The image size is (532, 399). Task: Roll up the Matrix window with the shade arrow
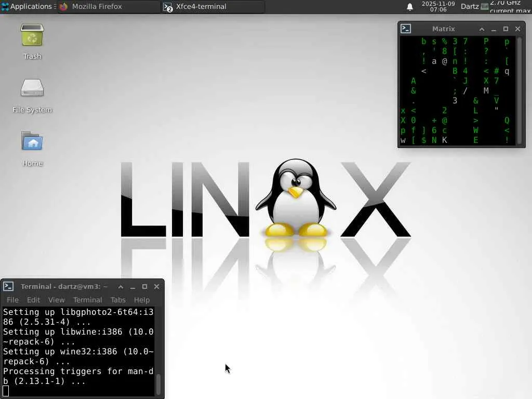(482, 29)
